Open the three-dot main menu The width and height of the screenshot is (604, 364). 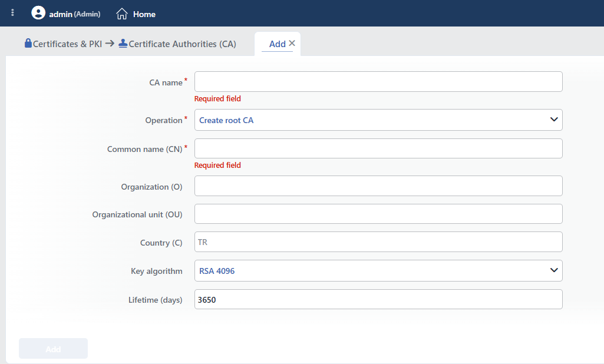13,13
